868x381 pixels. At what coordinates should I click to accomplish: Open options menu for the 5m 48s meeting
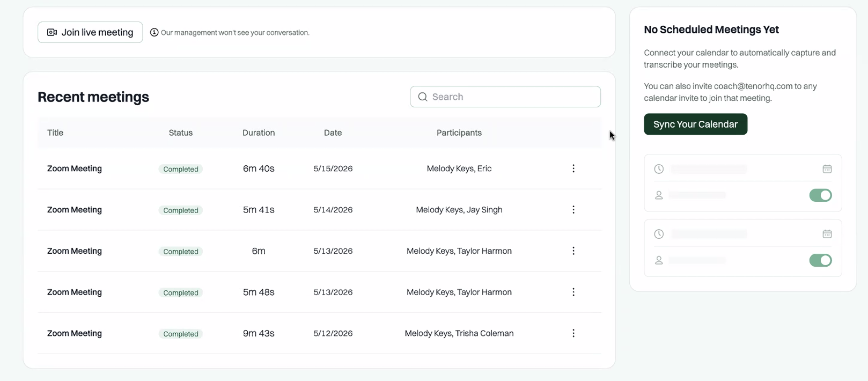[x=573, y=292]
